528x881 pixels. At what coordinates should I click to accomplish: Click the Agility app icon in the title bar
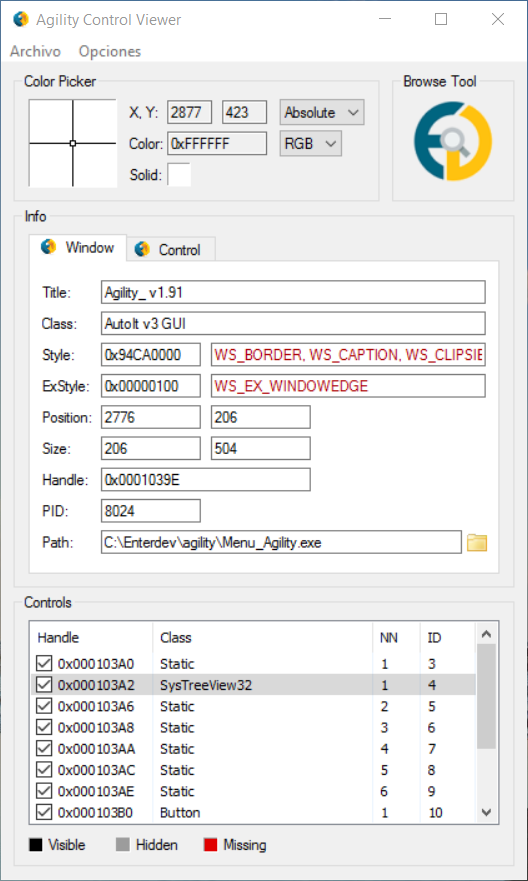21,20
